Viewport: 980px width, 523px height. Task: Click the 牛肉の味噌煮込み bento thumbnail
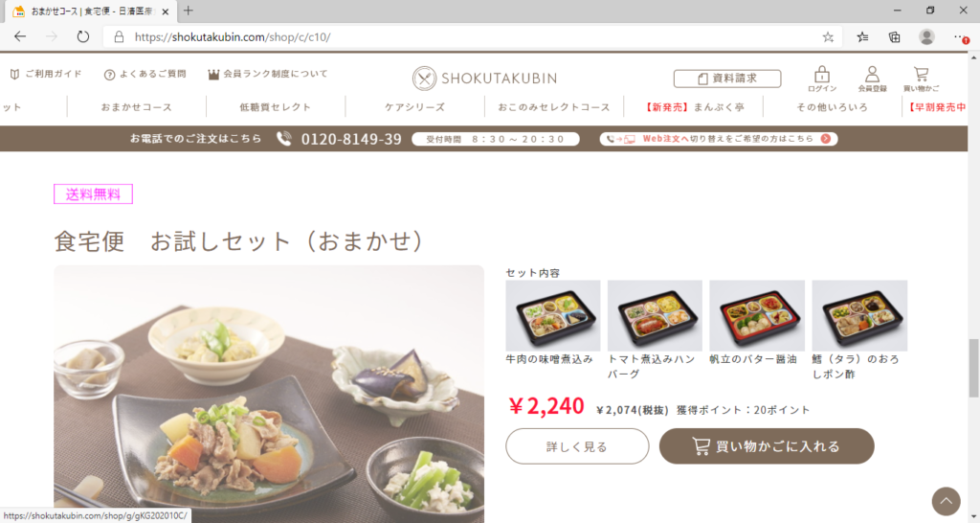coord(553,315)
